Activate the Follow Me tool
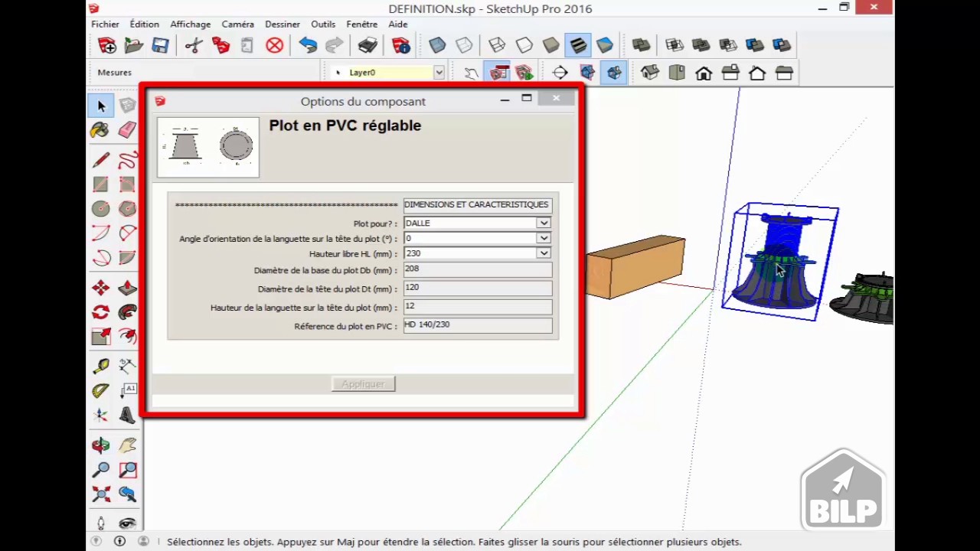The image size is (980, 551). 127,312
